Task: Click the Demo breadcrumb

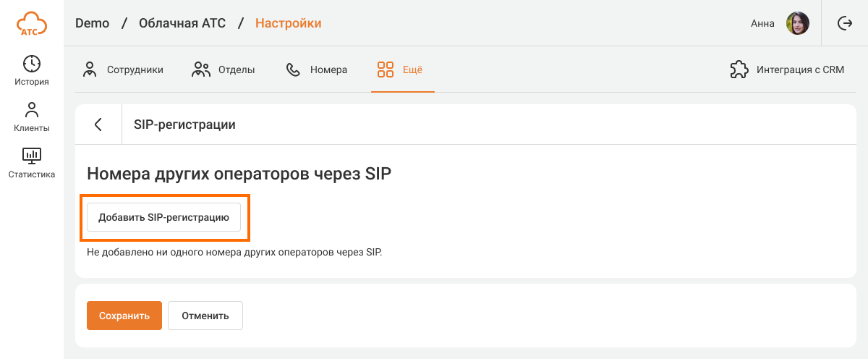Action: click(x=92, y=23)
